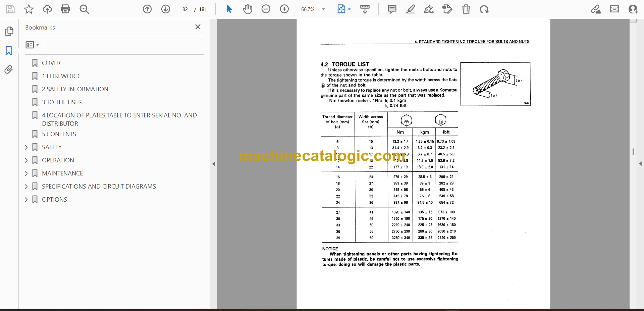Rotate the page with the circular arrow icon

click(x=484, y=9)
